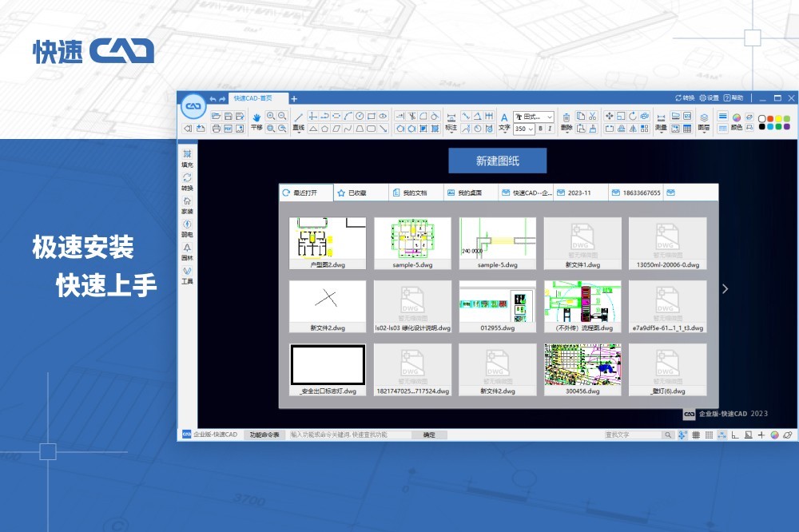
Task: Click the scissors cut icon
Action: 592,116
